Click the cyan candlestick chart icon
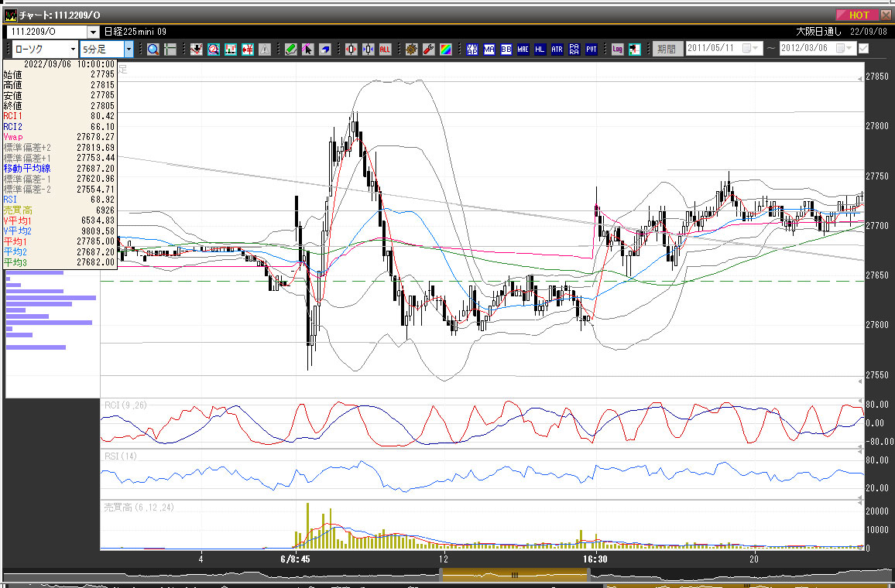Image resolution: width=895 pixels, height=588 pixels. click(x=231, y=50)
